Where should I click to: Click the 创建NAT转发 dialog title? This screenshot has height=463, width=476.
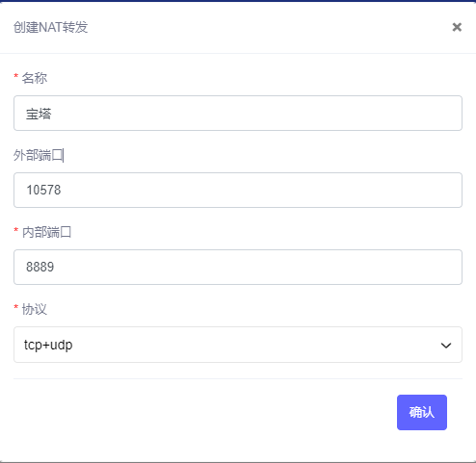pos(50,27)
